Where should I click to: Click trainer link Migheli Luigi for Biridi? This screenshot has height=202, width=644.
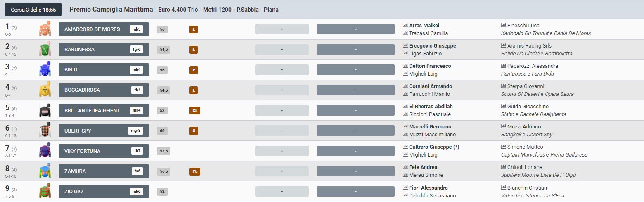click(424, 74)
